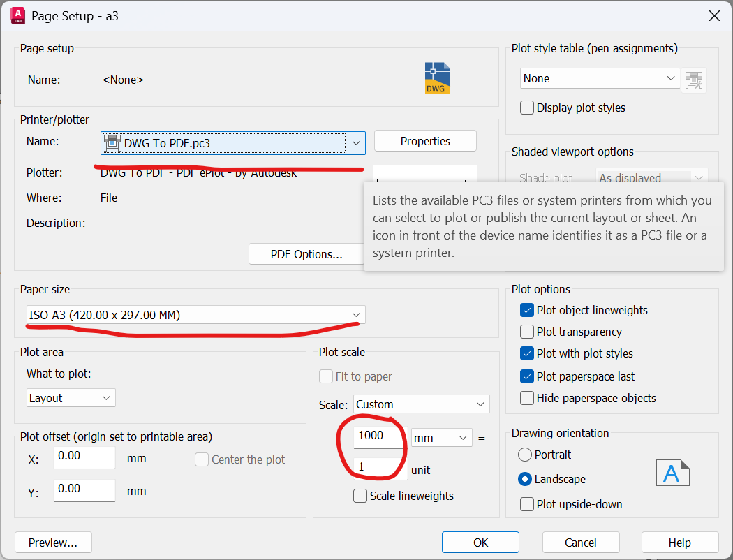Image resolution: width=733 pixels, height=560 pixels.
Task: Select Portrait orientation
Action: [525, 455]
